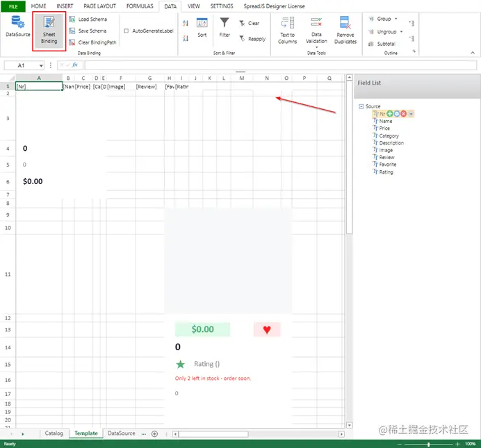Click the Save Schema icon
Image resolution: width=481 pixels, height=448 pixels.
[72, 31]
